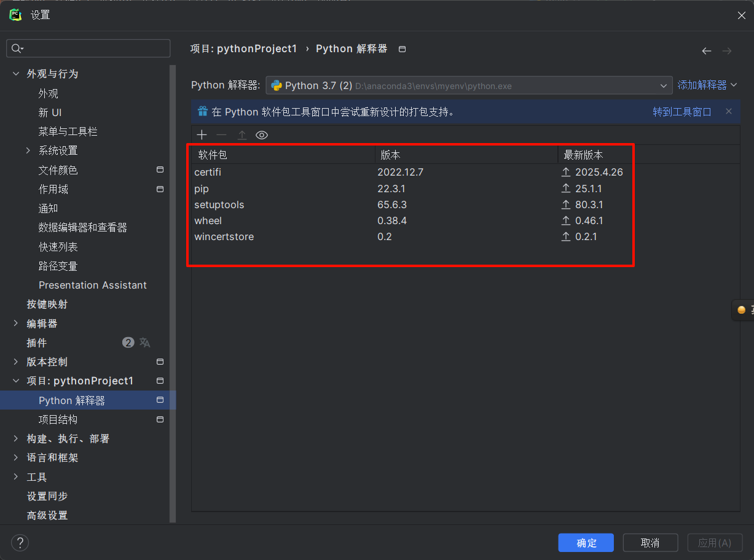Click the plus icon to install a package
Viewport: 754px width, 560px height.
(202, 135)
